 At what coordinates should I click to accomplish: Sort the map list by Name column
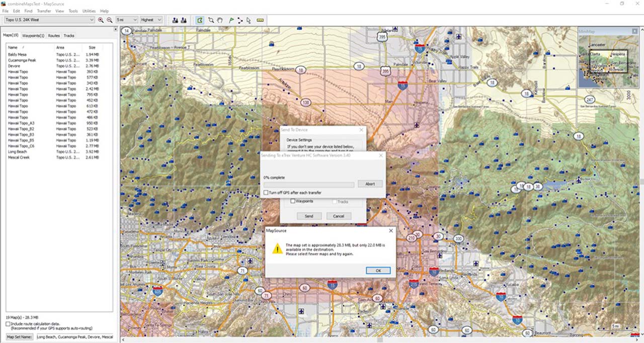(x=29, y=47)
